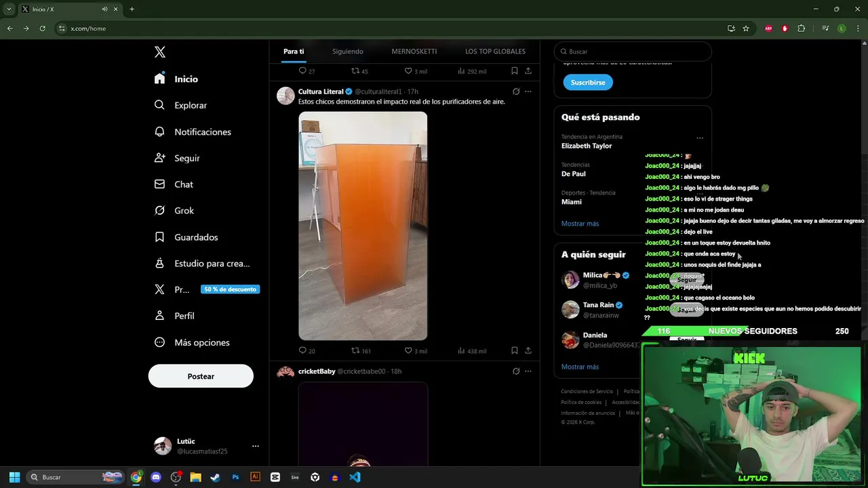Open Elizabeth Taylor trend
This screenshot has width=868, height=488.
[x=587, y=146]
